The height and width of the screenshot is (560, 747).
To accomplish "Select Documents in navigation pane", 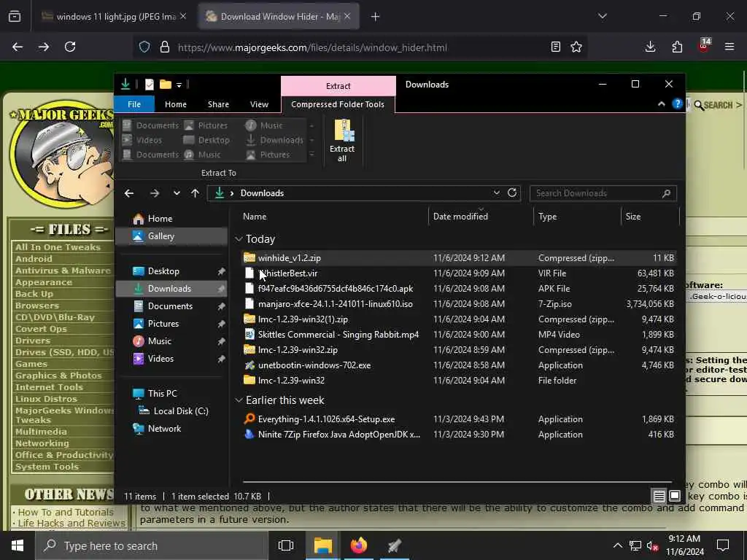I will pos(170,306).
